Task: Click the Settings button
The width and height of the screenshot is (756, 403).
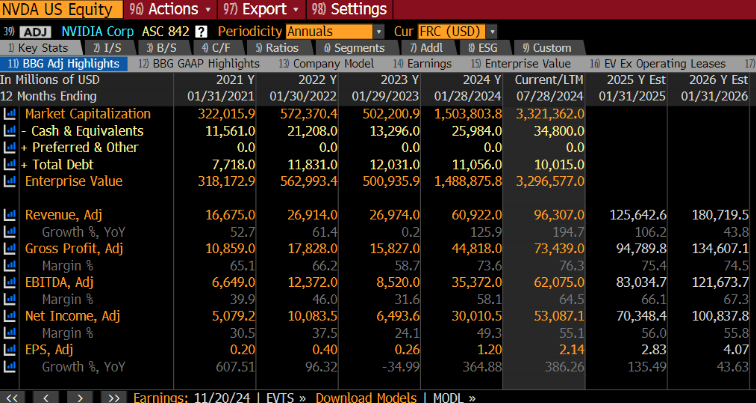Action: (x=347, y=9)
